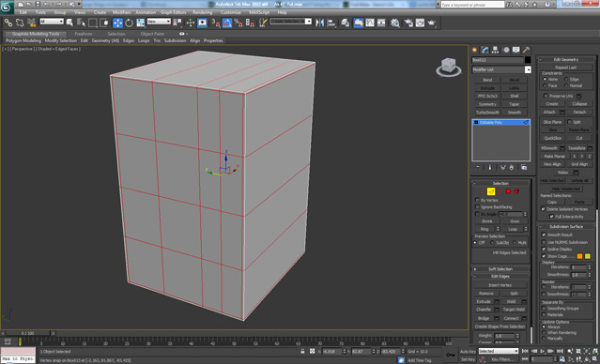Toggle the Smooth Result checkbox
Viewport: 600px width, 364px height.
pyautogui.click(x=544, y=235)
